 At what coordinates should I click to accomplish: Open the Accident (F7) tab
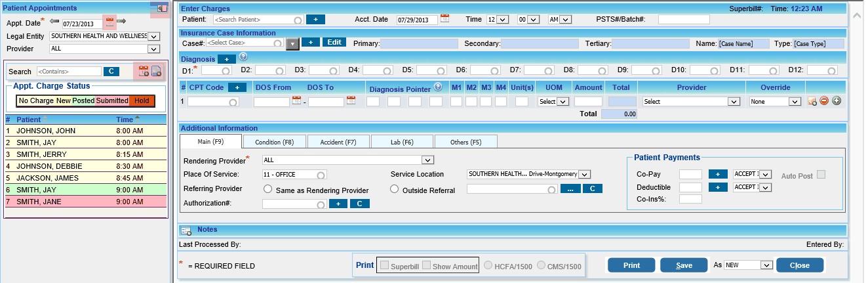pos(337,142)
